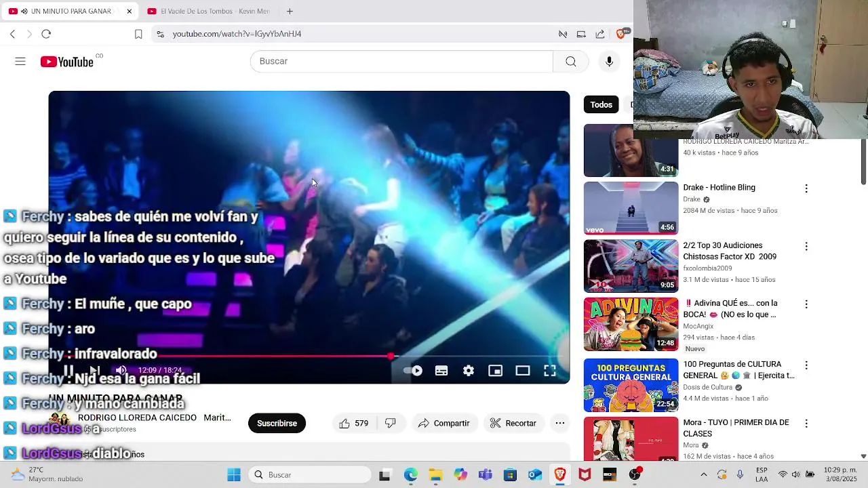The height and width of the screenshot is (488, 868).
Task: Show hidden system tray icons chevron
Action: 703,475
